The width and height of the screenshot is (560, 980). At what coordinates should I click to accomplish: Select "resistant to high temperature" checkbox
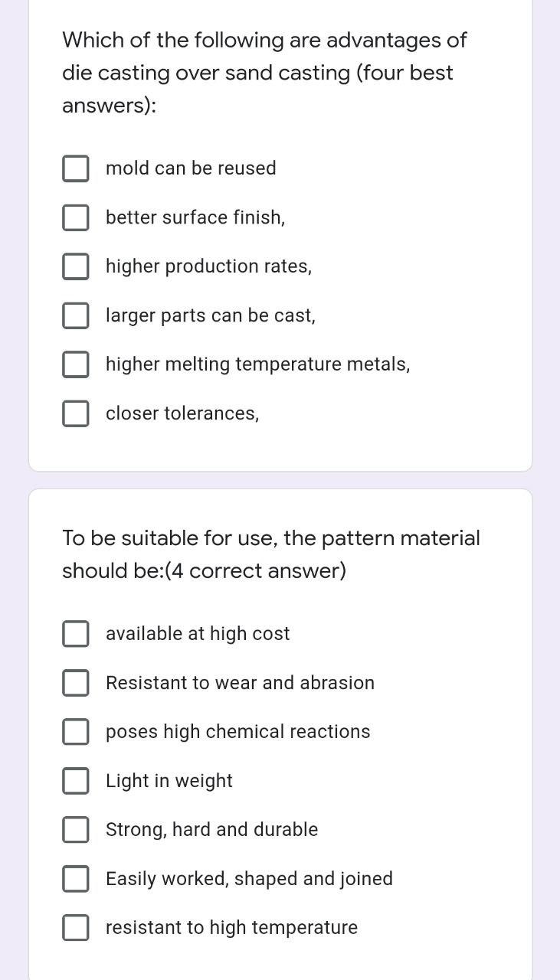(75, 927)
